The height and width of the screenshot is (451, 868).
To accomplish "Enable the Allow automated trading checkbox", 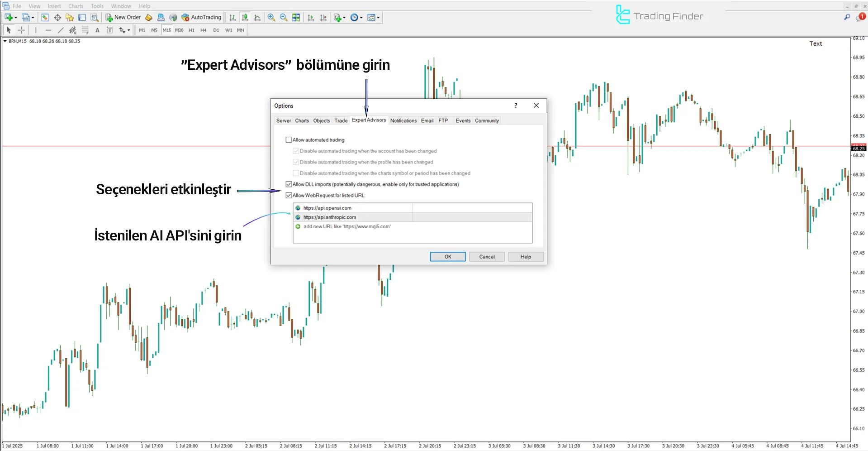I will (x=289, y=139).
